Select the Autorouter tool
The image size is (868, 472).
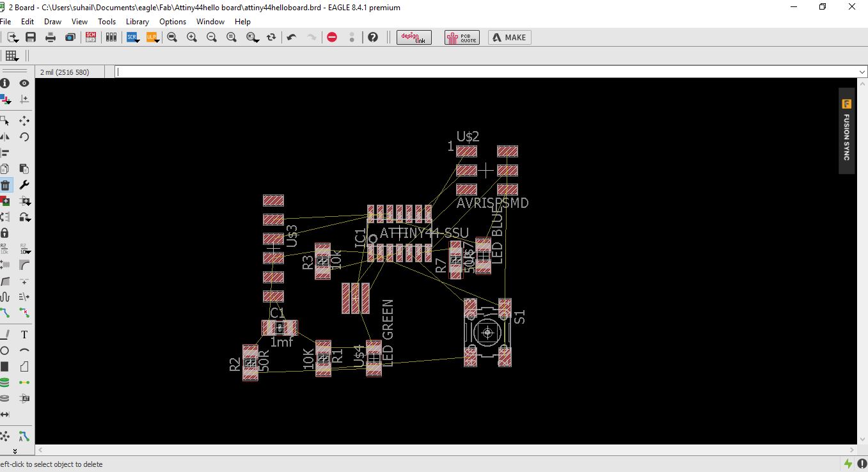pyautogui.click(x=24, y=436)
